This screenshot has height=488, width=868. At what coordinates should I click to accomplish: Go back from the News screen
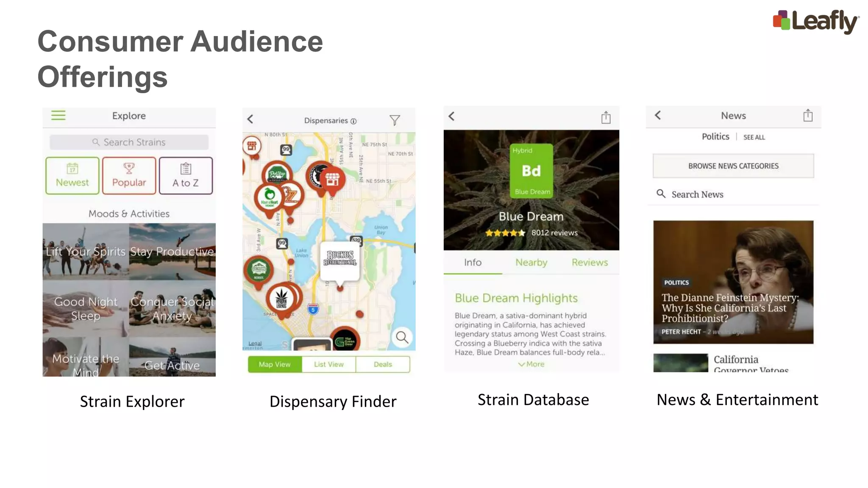pos(658,115)
